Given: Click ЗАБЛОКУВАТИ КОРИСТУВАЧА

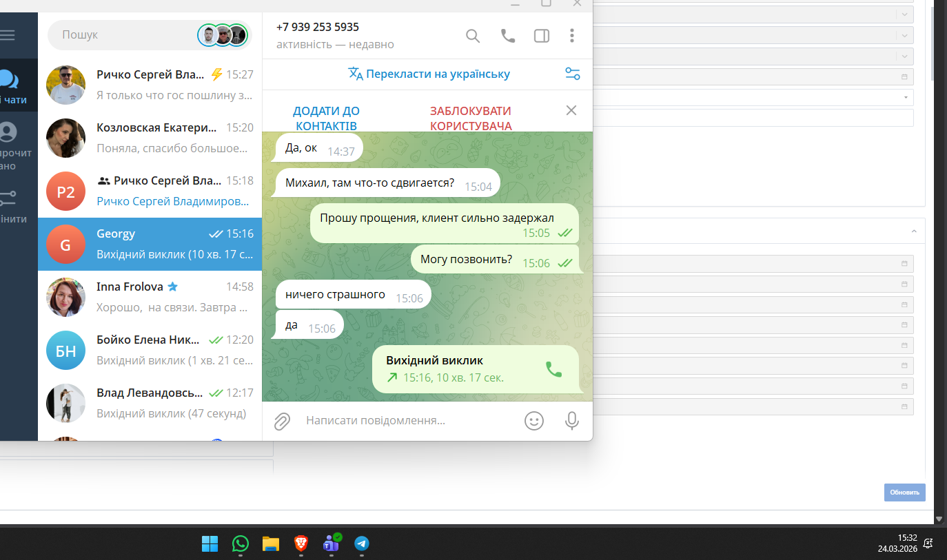Looking at the screenshot, I should point(471,118).
